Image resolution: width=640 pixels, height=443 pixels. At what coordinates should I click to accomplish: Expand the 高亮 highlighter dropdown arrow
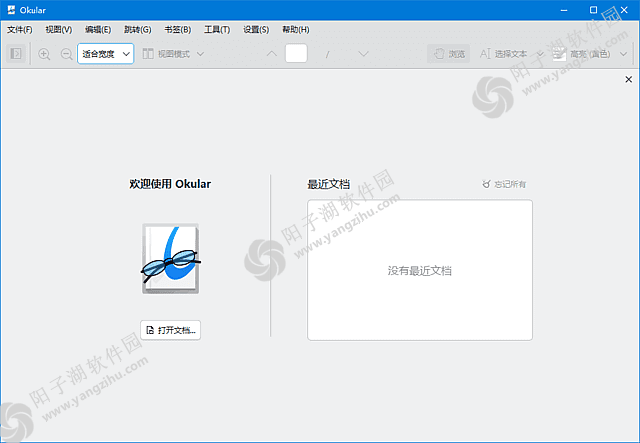coord(623,54)
